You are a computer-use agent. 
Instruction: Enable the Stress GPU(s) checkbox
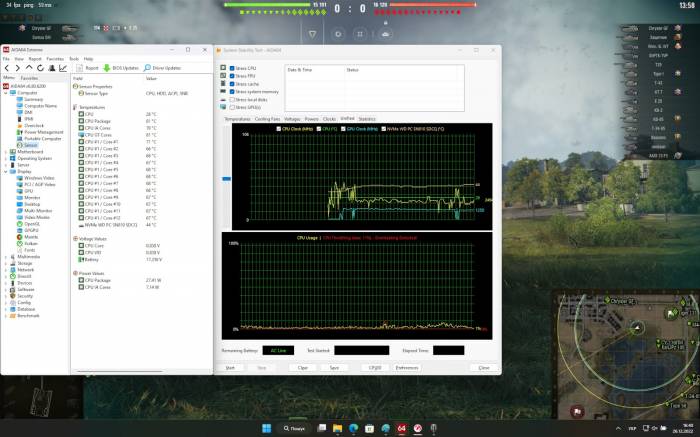(x=232, y=107)
